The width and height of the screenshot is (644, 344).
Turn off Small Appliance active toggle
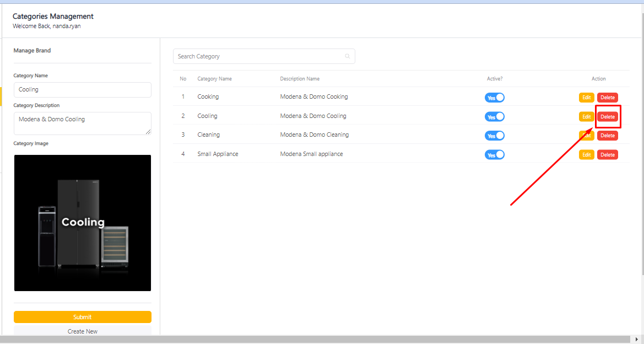[x=494, y=155]
